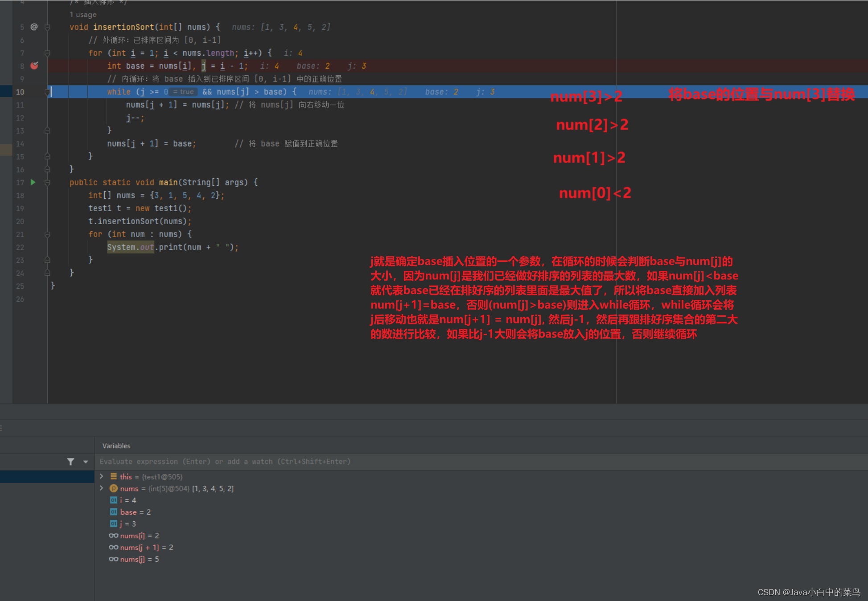Select the 'i = 4' variable row
The height and width of the screenshot is (601, 868).
(x=128, y=500)
